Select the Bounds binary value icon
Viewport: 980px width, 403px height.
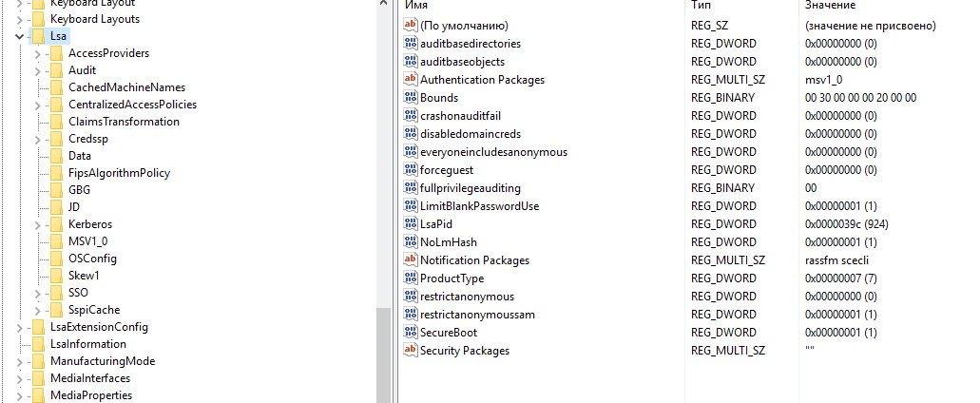pyautogui.click(x=411, y=98)
